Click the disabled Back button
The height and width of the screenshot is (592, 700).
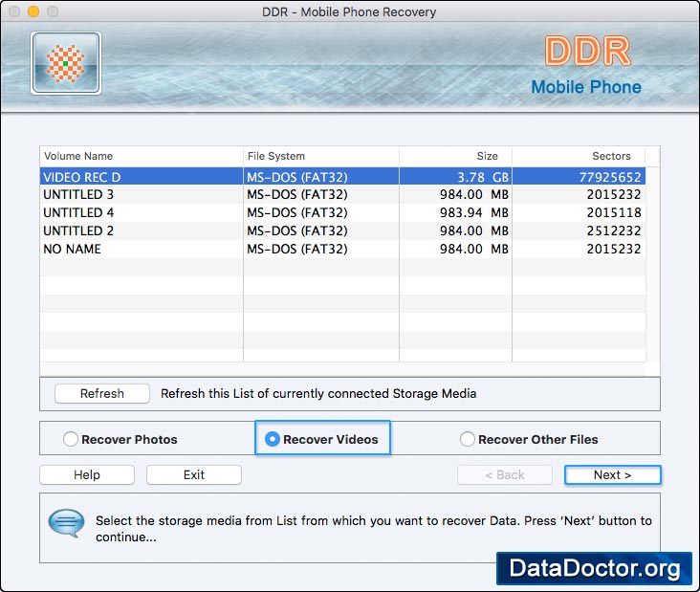(505, 474)
